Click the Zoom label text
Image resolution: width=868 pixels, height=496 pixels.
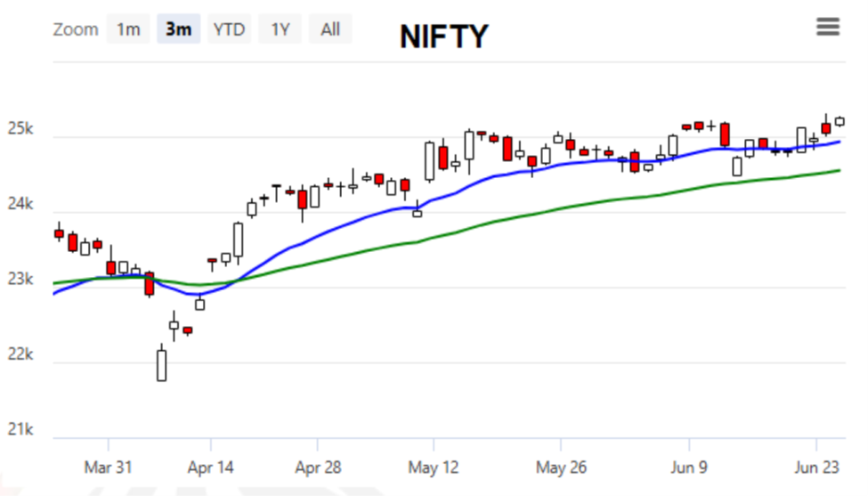coord(76,29)
